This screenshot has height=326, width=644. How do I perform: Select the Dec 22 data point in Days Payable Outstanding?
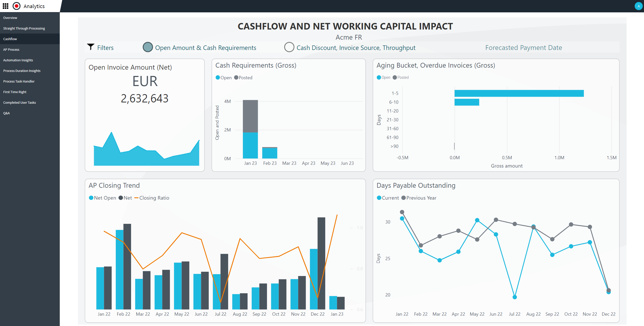coord(608,291)
